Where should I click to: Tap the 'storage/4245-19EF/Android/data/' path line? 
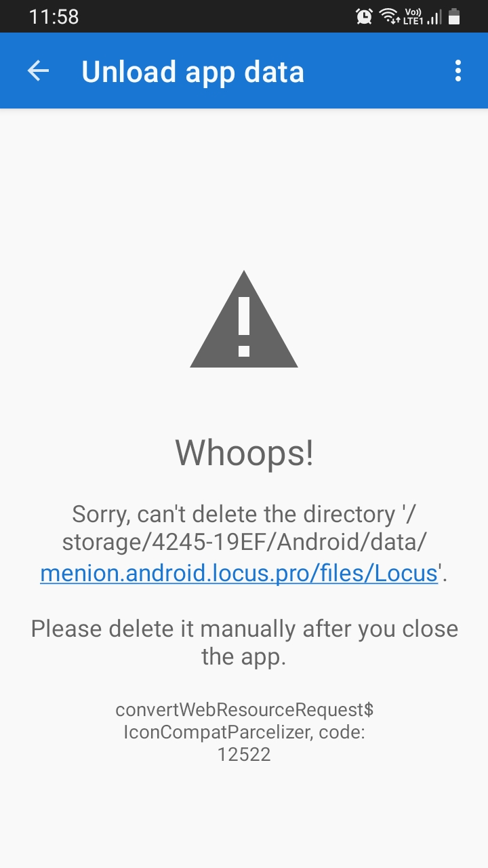(244, 544)
